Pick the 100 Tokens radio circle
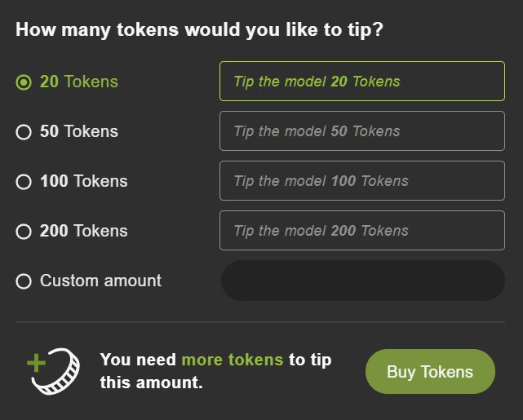523x420 pixels. [24, 182]
